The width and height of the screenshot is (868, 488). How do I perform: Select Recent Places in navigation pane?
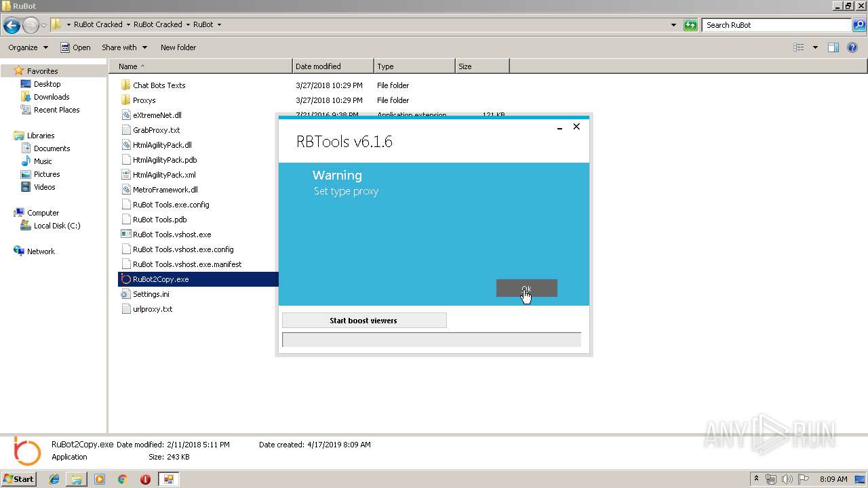[56, 110]
